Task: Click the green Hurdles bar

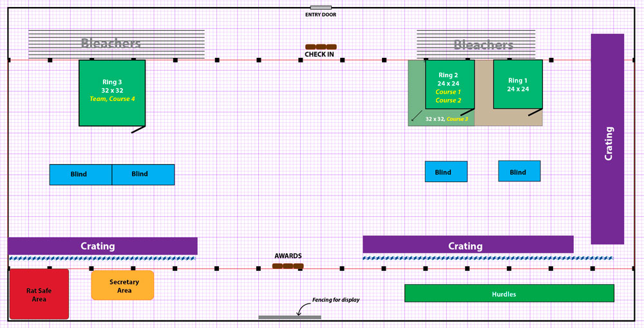Action: tap(509, 293)
